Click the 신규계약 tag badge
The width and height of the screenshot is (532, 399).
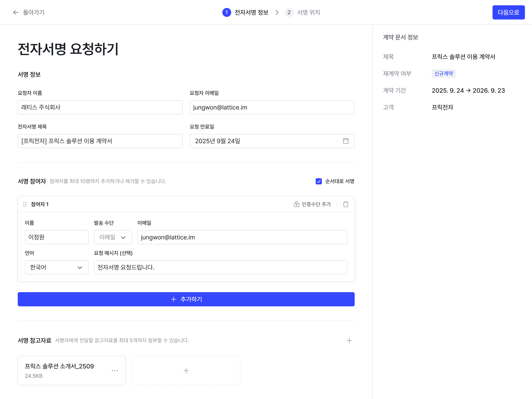pyautogui.click(x=443, y=74)
